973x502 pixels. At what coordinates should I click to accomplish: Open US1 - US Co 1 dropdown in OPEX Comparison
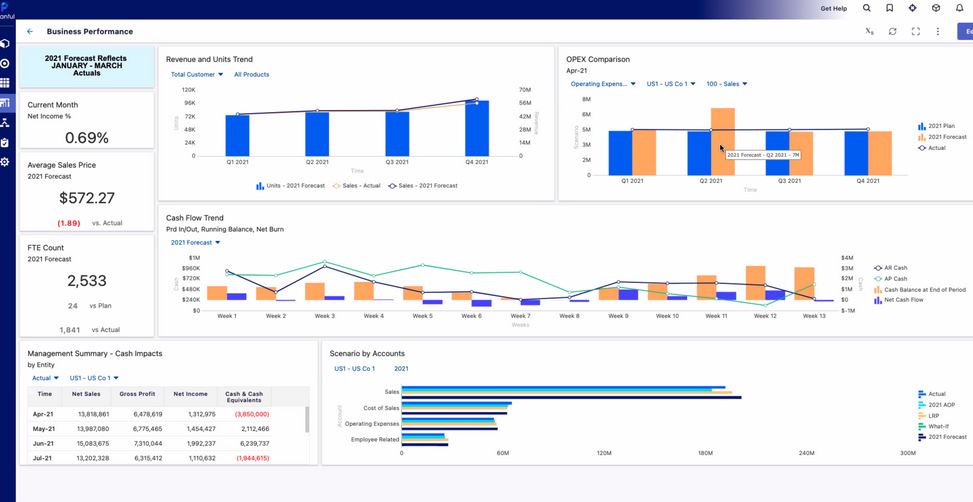click(x=671, y=84)
